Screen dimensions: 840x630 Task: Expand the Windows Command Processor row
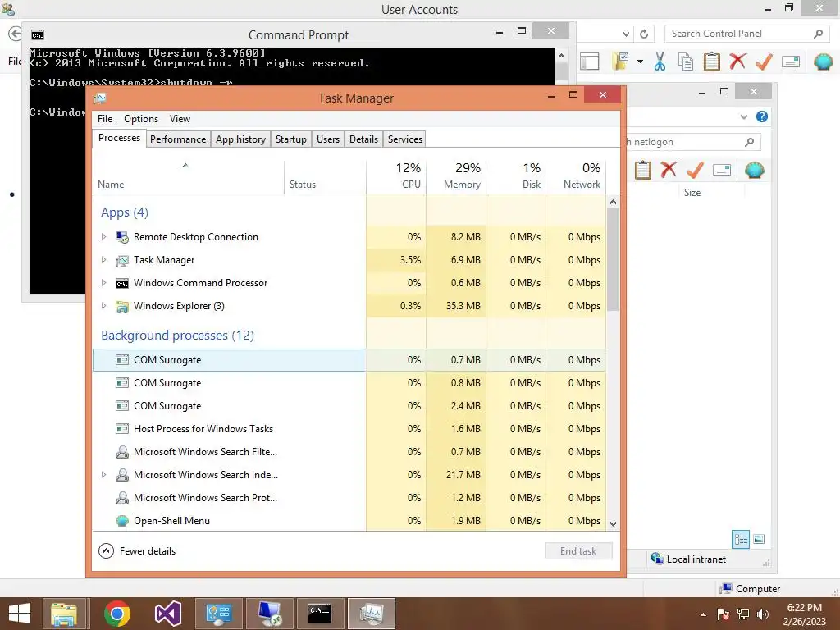pyautogui.click(x=104, y=282)
